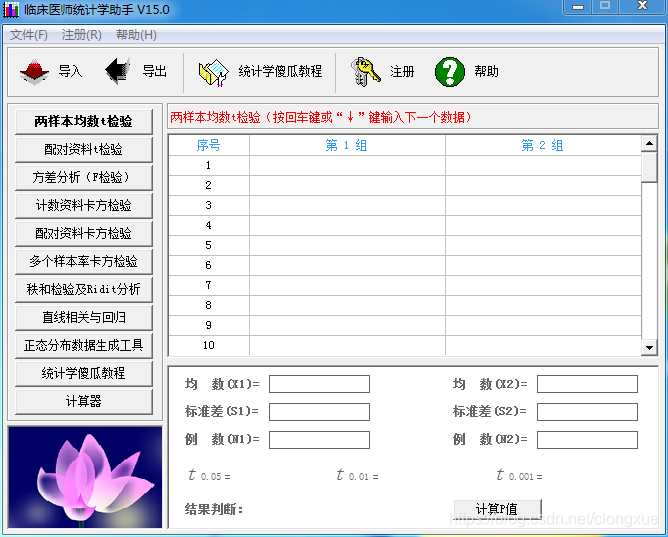This screenshot has width=668, height=537.
Task: Launch the 计算器 button
Action: tap(84, 402)
